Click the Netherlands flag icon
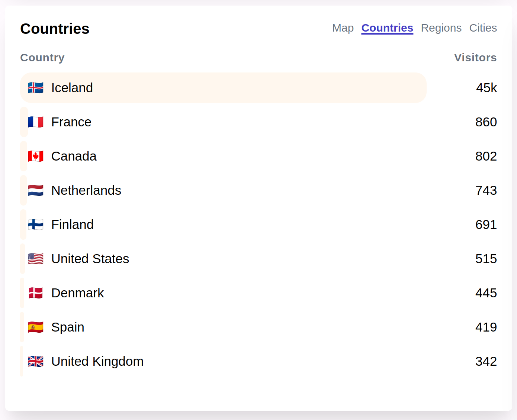Viewport: 517px width, 420px height. click(x=36, y=190)
